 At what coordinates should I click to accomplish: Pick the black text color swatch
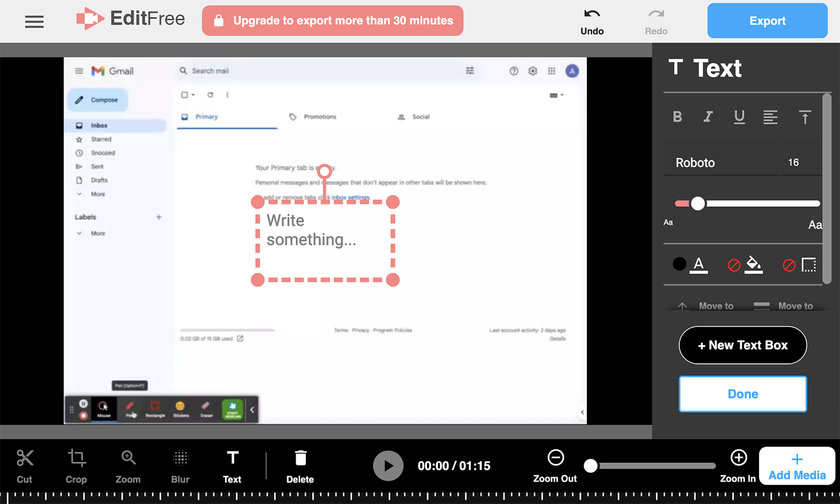pyautogui.click(x=679, y=264)
